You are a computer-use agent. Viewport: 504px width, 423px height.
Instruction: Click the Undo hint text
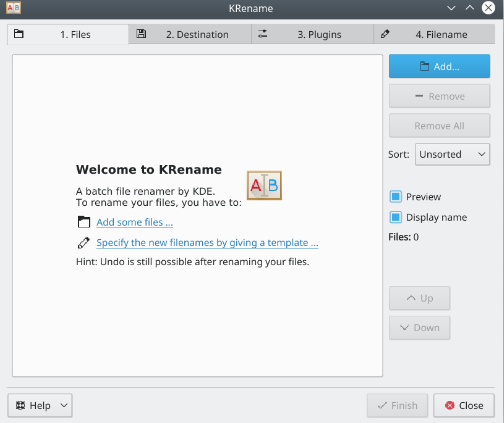(x=193, y=262)
